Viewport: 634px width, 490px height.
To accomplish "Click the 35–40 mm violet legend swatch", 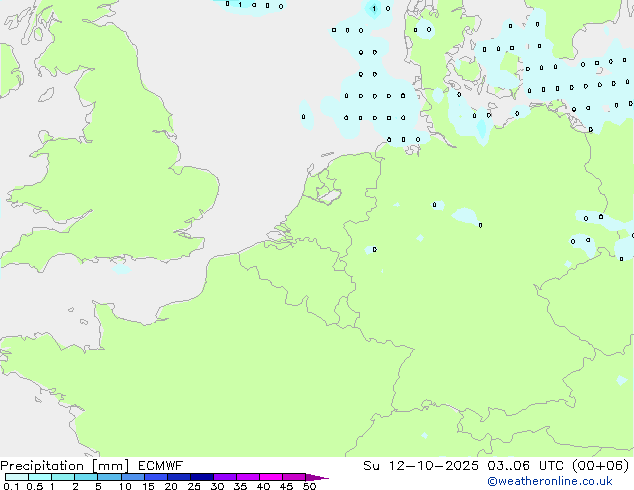I will click(x=247, y=477).
